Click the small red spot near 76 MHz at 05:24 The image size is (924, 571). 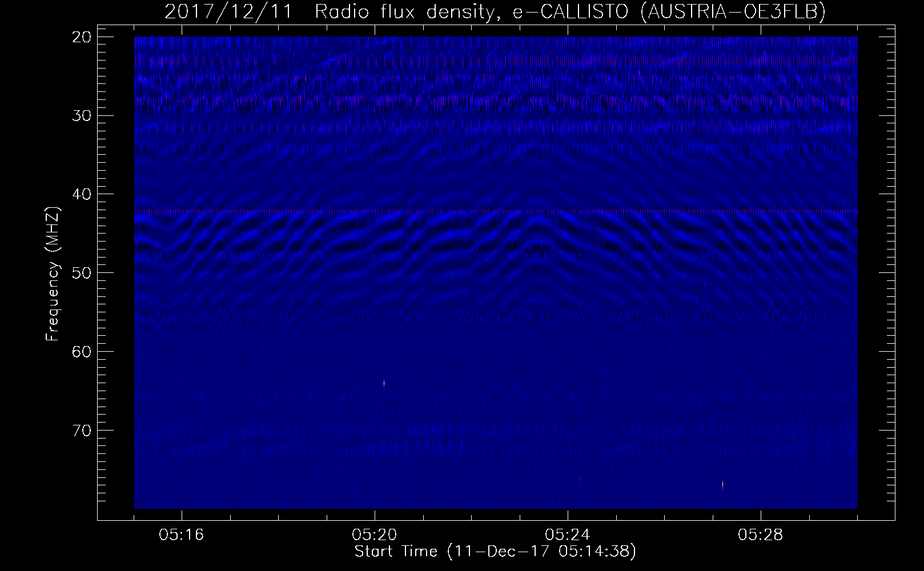click(580, 479)
